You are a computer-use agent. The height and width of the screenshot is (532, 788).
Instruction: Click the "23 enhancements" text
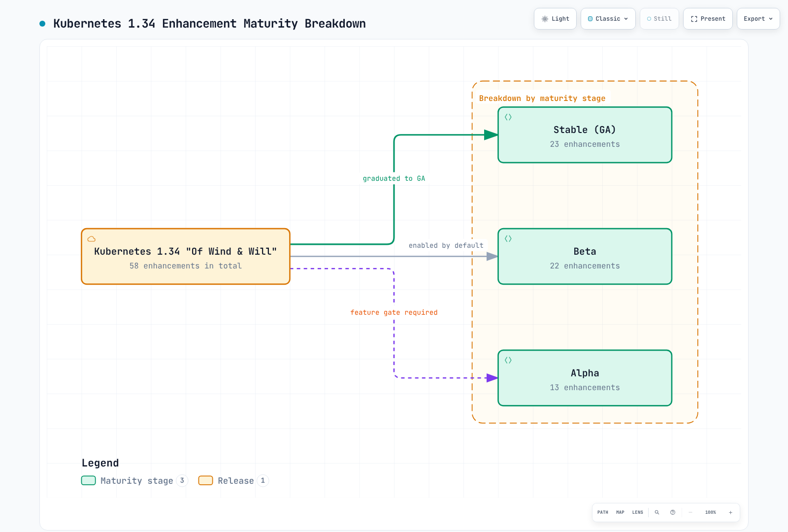coord(585,144)
